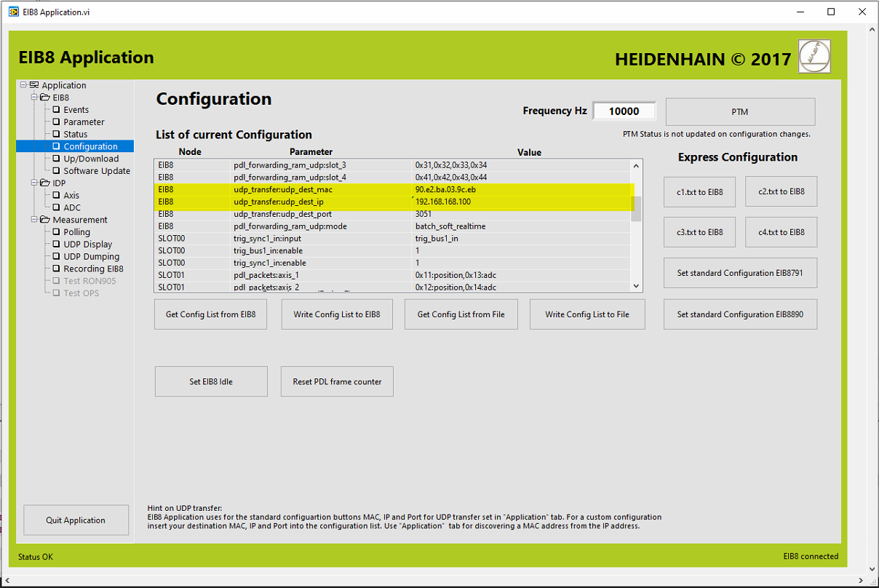
Task: Click the LabVIEW app icon in title bar
Action: click(x=14, y=12)
